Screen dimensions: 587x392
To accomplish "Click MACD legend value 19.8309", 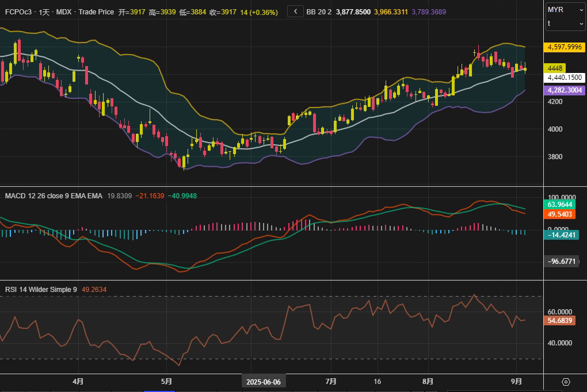I will coord(120,196).
